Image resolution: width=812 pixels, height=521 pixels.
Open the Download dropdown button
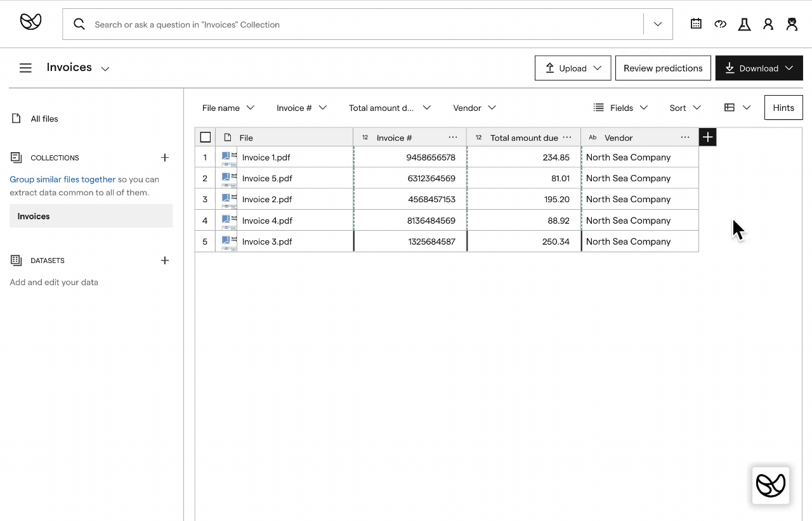(x=759, y=68)
